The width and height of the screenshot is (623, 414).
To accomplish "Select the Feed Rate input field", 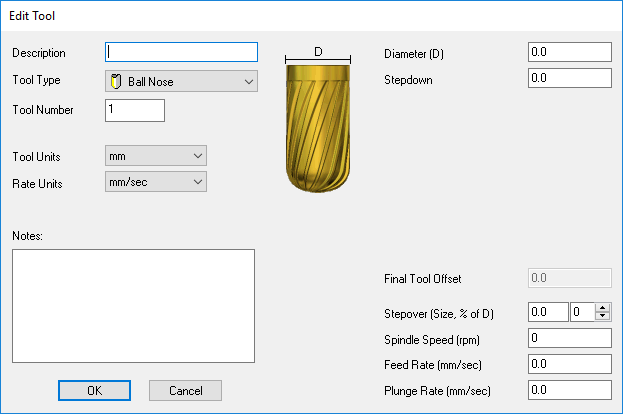I will point(568,363).
